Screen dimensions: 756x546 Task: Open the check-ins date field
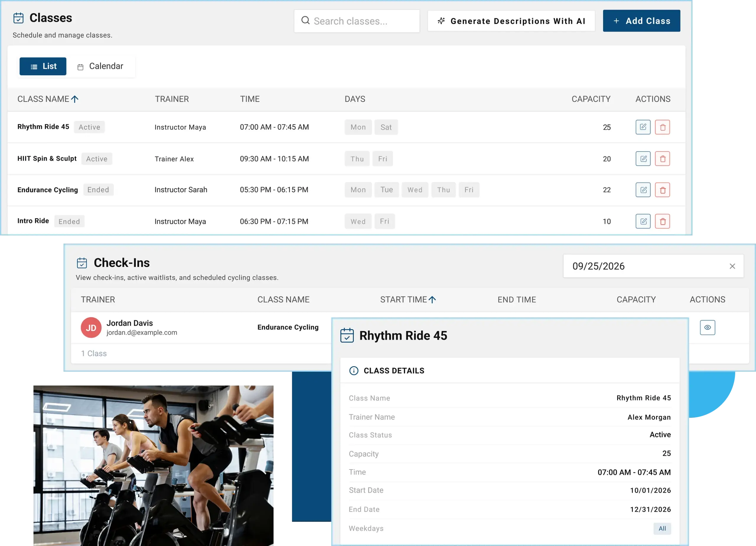point(653,266)
